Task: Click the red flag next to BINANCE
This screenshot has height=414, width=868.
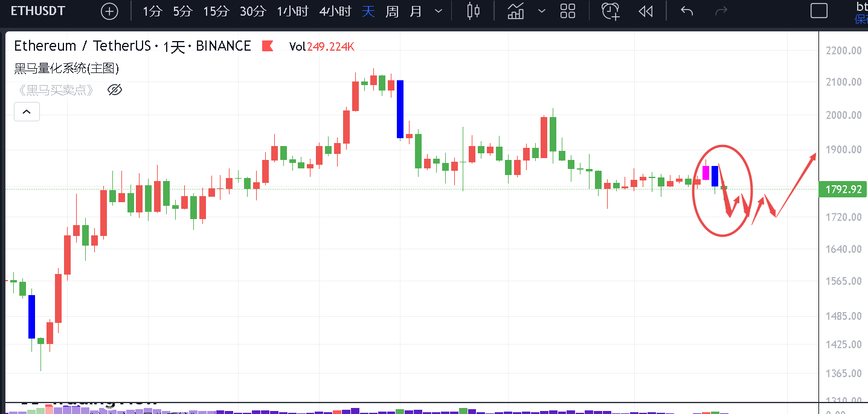Action: pyautogui.click(x=268, y=46)
